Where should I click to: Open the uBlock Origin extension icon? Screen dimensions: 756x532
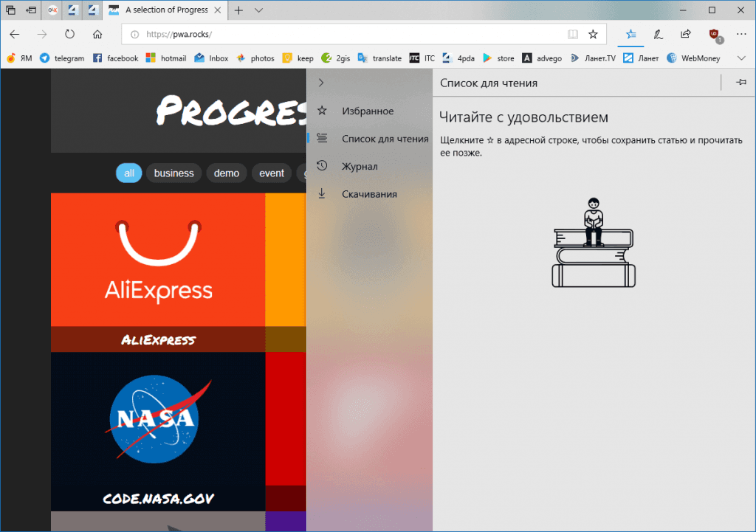click(714, 34)
